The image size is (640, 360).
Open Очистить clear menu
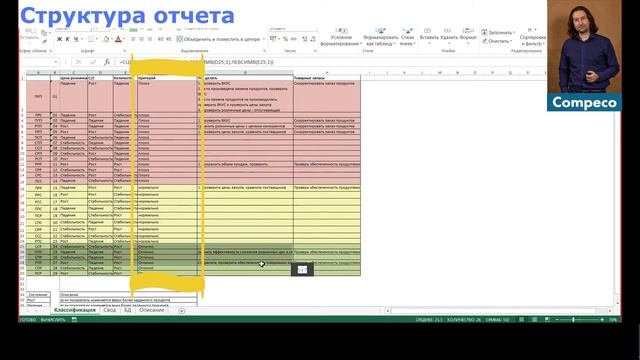496,41
